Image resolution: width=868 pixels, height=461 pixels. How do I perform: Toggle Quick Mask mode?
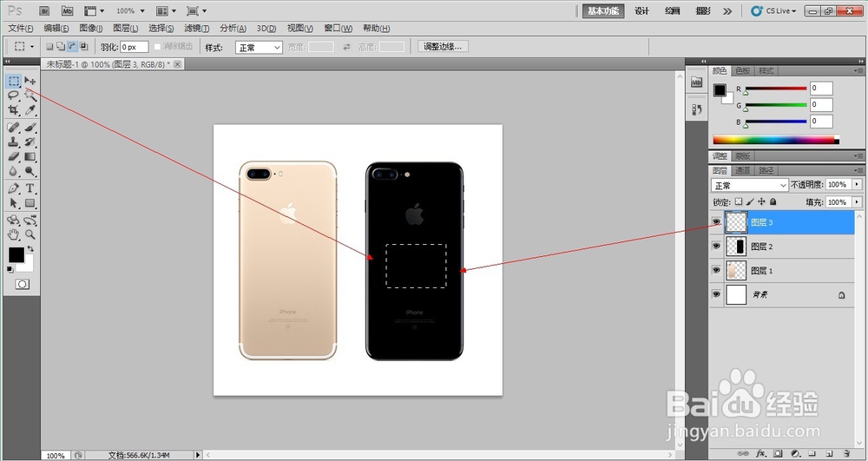click(23, 284)
